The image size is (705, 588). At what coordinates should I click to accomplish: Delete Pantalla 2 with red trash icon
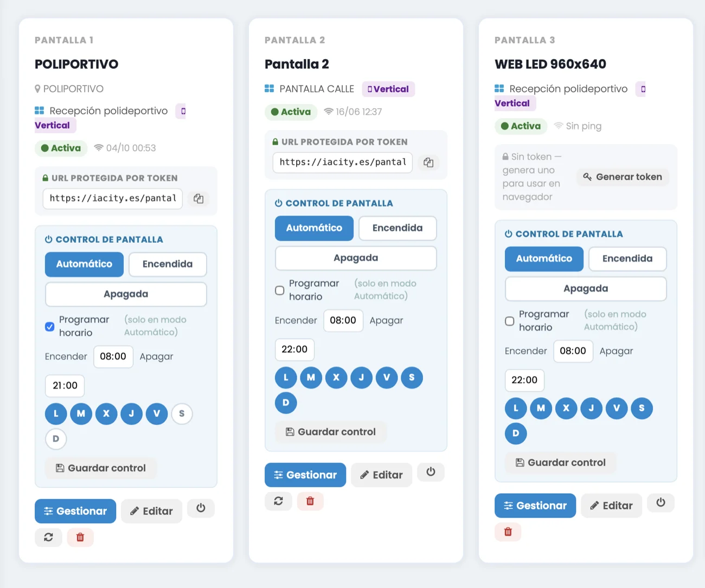pos(310,501)
